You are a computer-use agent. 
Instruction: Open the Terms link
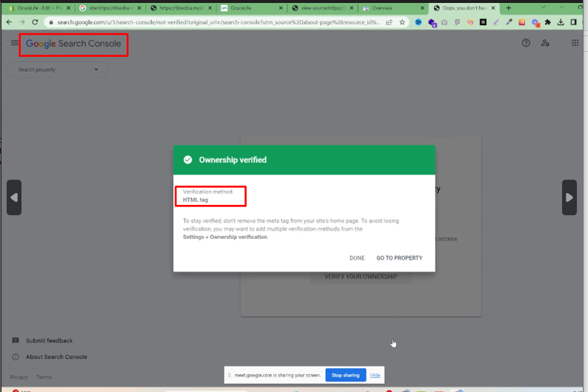click(x=44, y=377)
